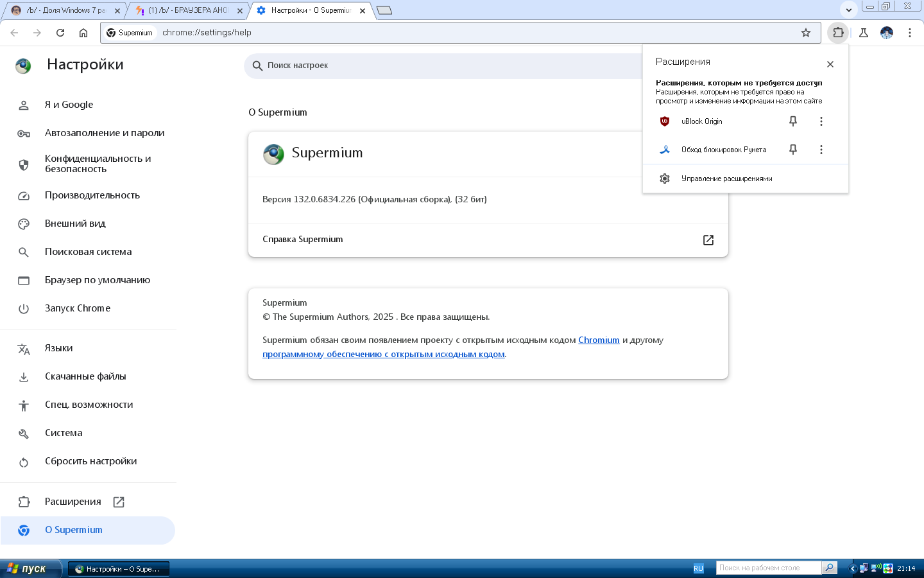Click the wireless network tray icon
Screen dimensions: 924x578
(876, 568)
